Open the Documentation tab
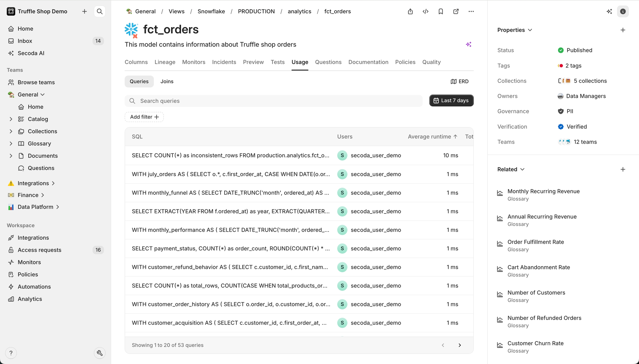 (x=368, y=62)
